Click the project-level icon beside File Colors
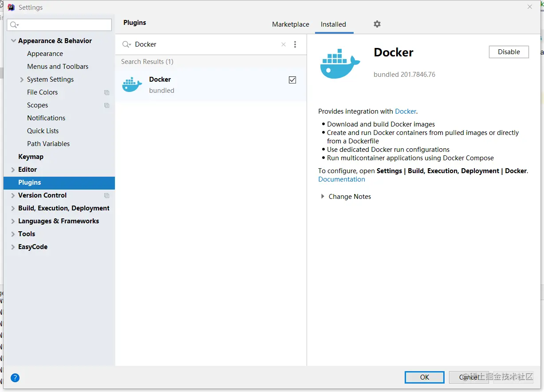 pyautogui.click(x=106, y=92)
